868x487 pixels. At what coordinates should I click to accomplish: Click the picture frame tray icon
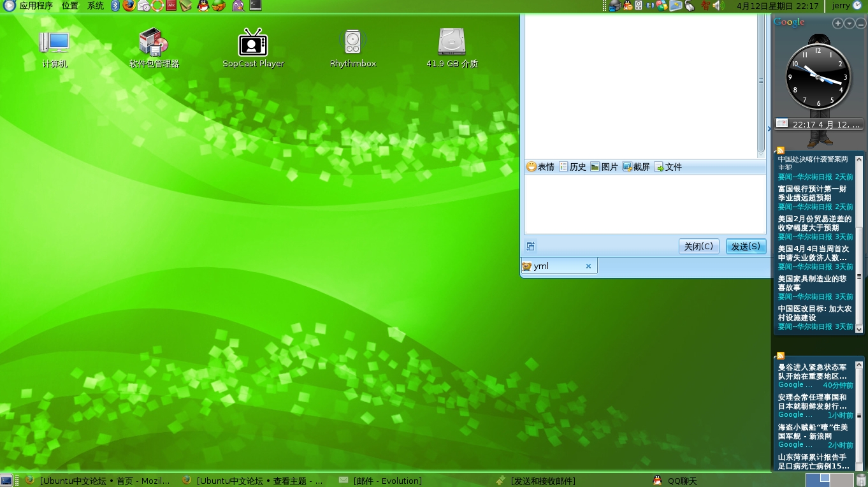676,6
